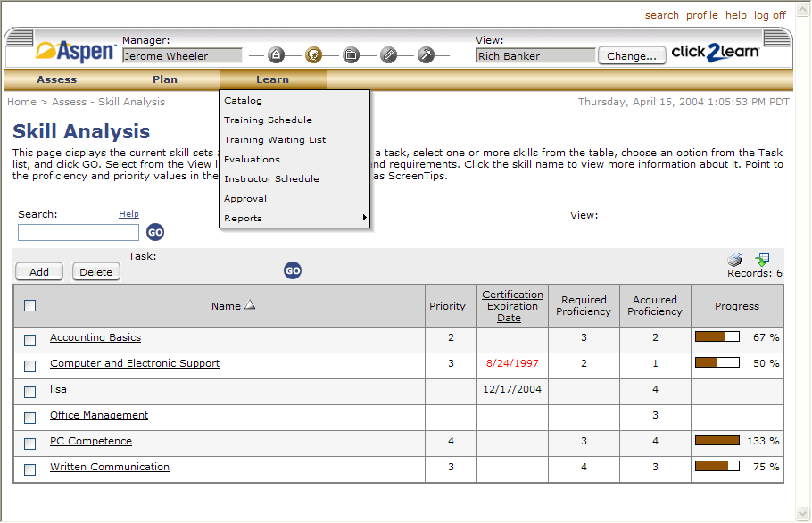812x523 pixels.
Task: Select Catalog in the Learn menu
Action: 243,101
